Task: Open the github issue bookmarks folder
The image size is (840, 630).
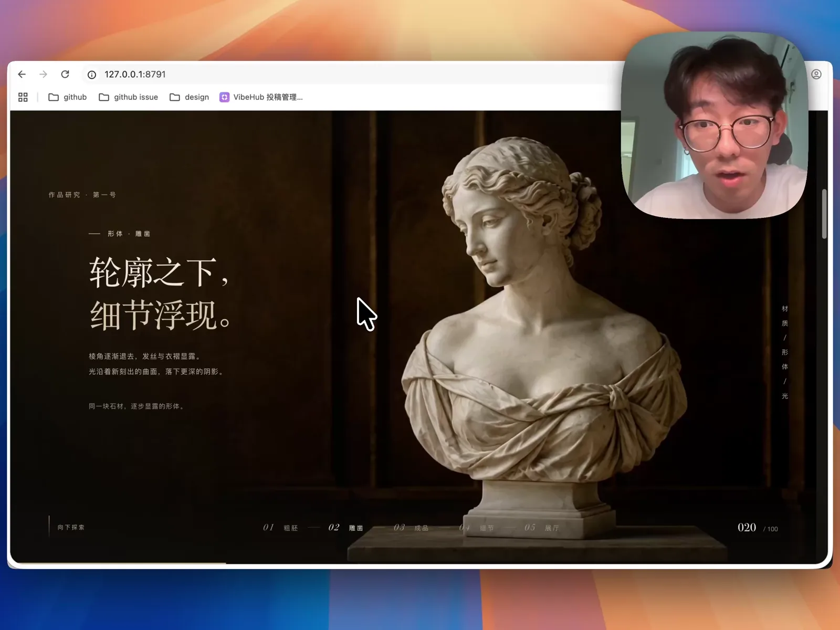Action: (x=129, y=97)
